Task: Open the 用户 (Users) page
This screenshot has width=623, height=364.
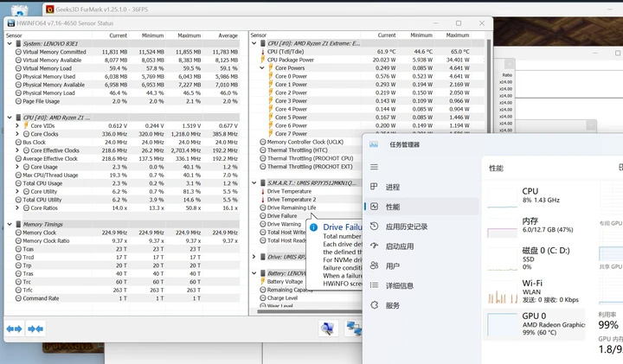Action: click(421, 265)
